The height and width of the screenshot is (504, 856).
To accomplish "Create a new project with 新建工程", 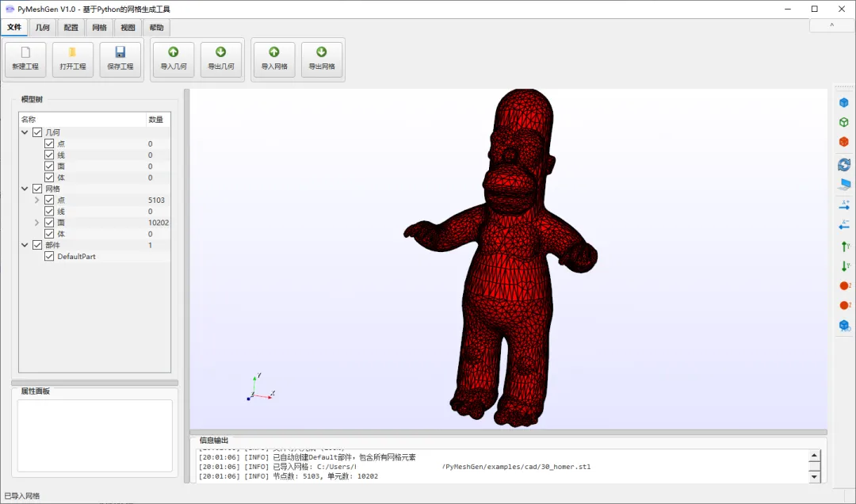I will 25,59.
